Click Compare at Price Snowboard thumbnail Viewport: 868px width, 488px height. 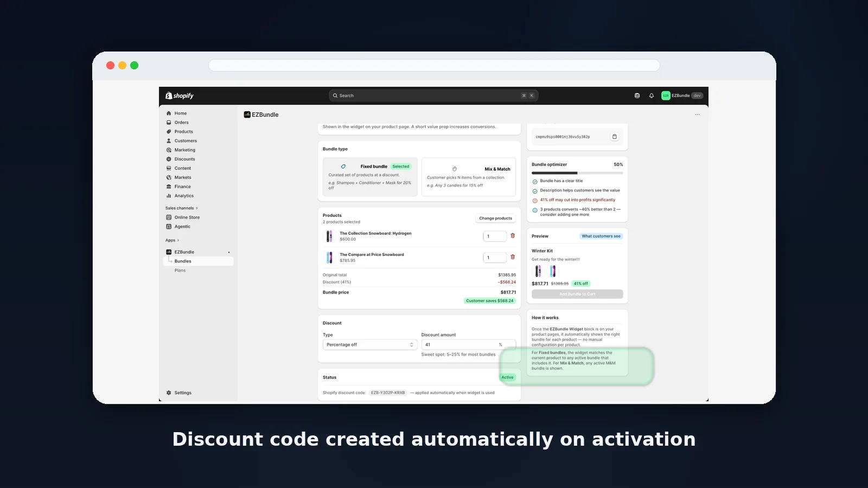329,258
